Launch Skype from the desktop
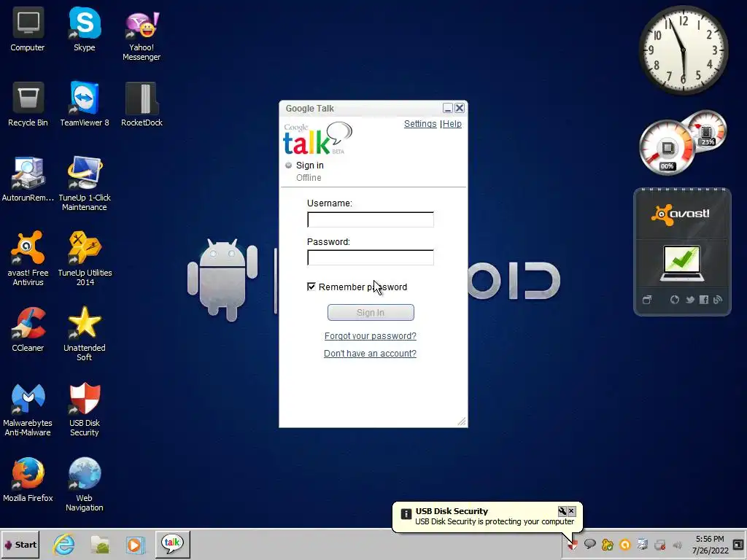 85,30
